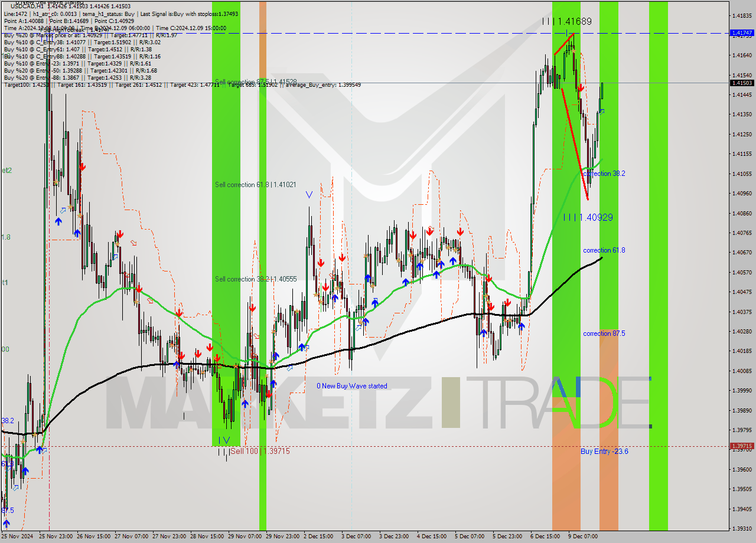Click the '| | | 1.40929' low label
The image size is (756, 543).
588,217
